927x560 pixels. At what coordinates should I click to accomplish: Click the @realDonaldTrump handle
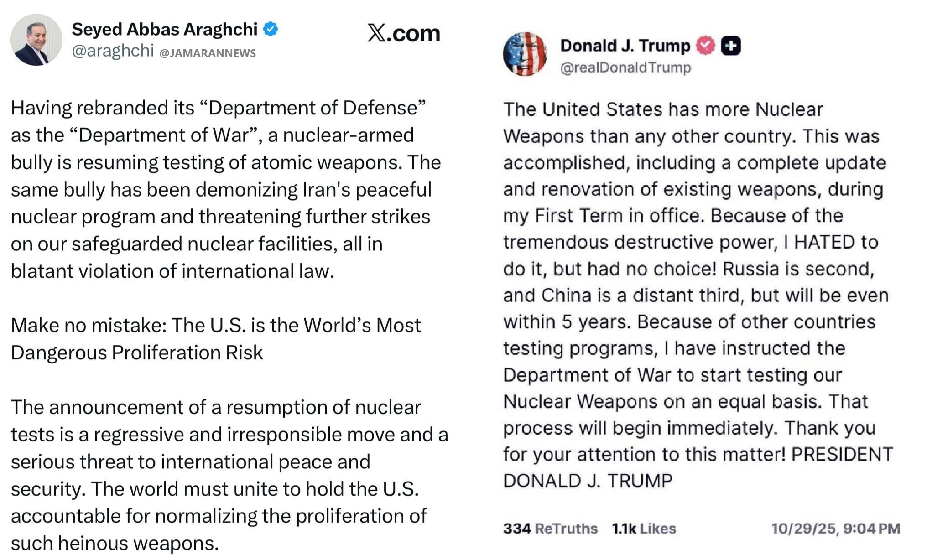click(625, 67)
